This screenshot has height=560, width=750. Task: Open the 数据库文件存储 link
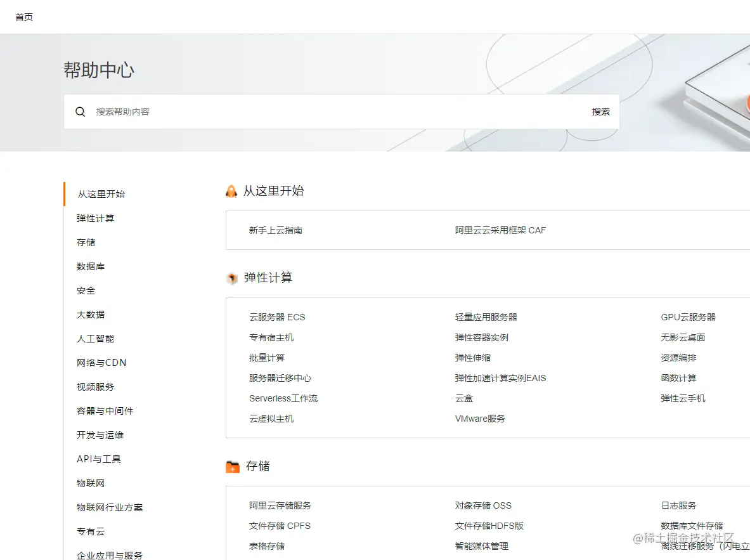tap(692, 526)
